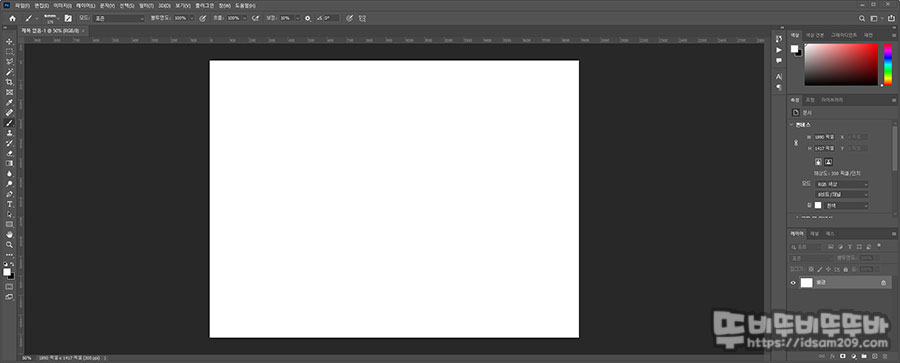Click the Home icon in options bar
Screen dimensions: 900x363
click(12, 18)
